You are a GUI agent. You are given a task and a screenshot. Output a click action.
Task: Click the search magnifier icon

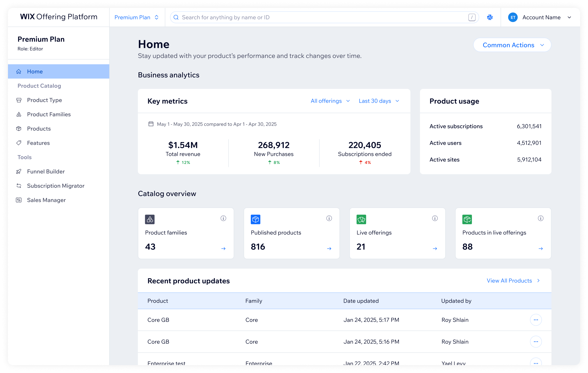coord(176,17)
